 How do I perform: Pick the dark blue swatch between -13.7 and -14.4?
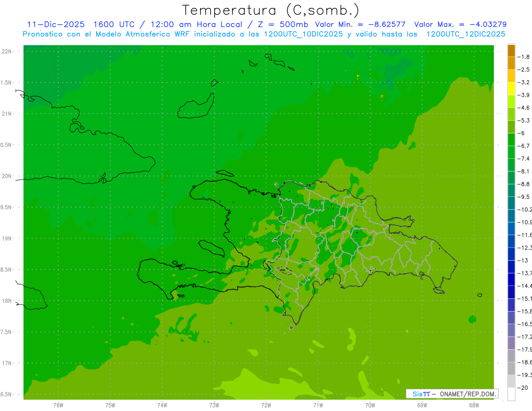(511, 279)
